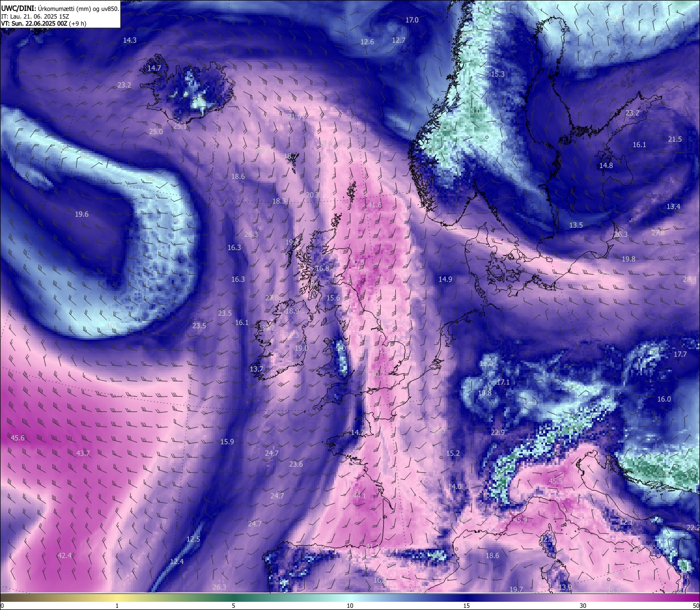Select the 43.7 value in the magenta area
700x610 pixels.
tap(83, 453)
